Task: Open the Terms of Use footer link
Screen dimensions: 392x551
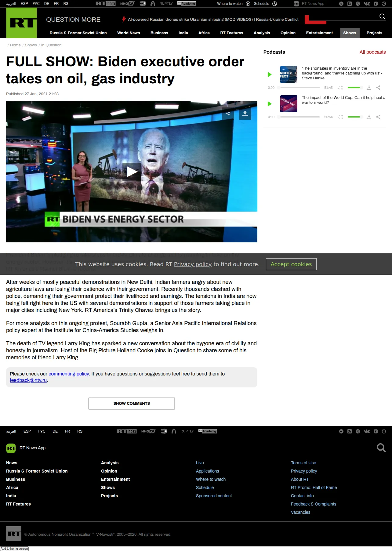Action: pos(303,463)
